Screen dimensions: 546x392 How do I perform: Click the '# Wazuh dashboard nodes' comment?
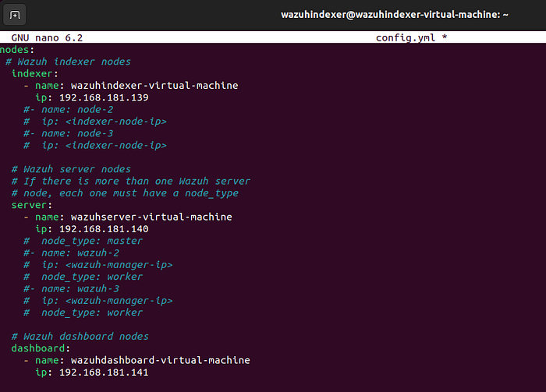(x=80, y=337)
